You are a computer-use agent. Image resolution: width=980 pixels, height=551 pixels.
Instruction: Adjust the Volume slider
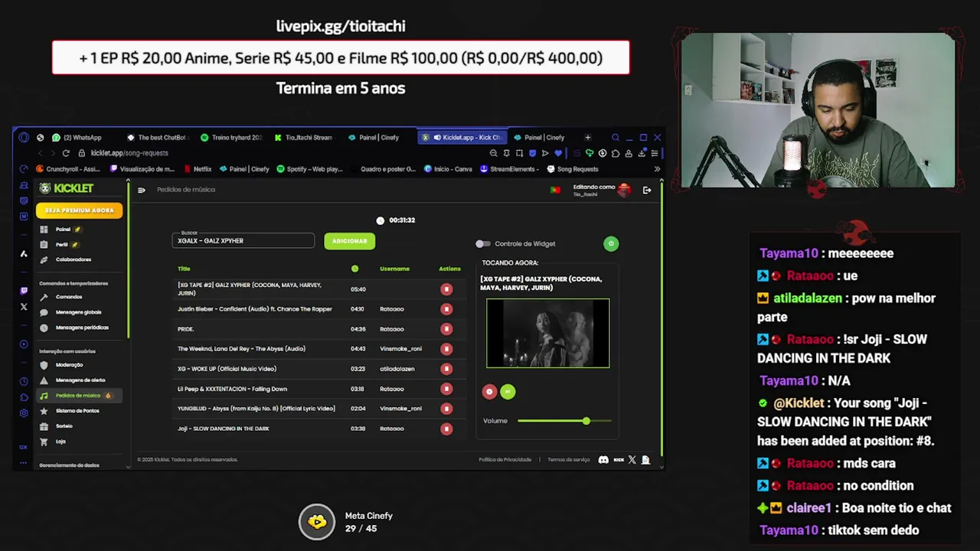pyautogui.click(x=564, y=421)
